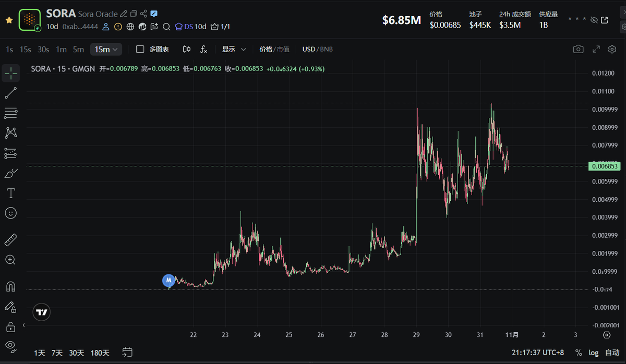Copy the contract address 0xab...4444
626x364 pixels.
[79, 27]
